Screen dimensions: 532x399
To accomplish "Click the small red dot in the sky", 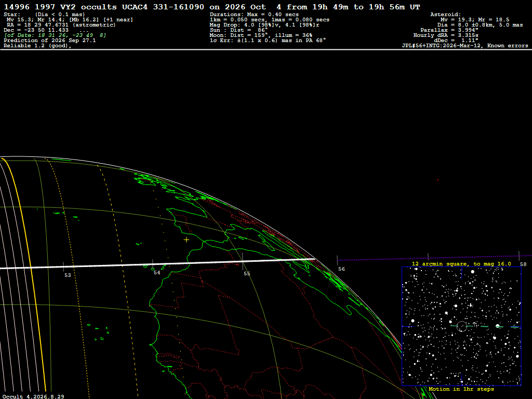I will [437, 180].
